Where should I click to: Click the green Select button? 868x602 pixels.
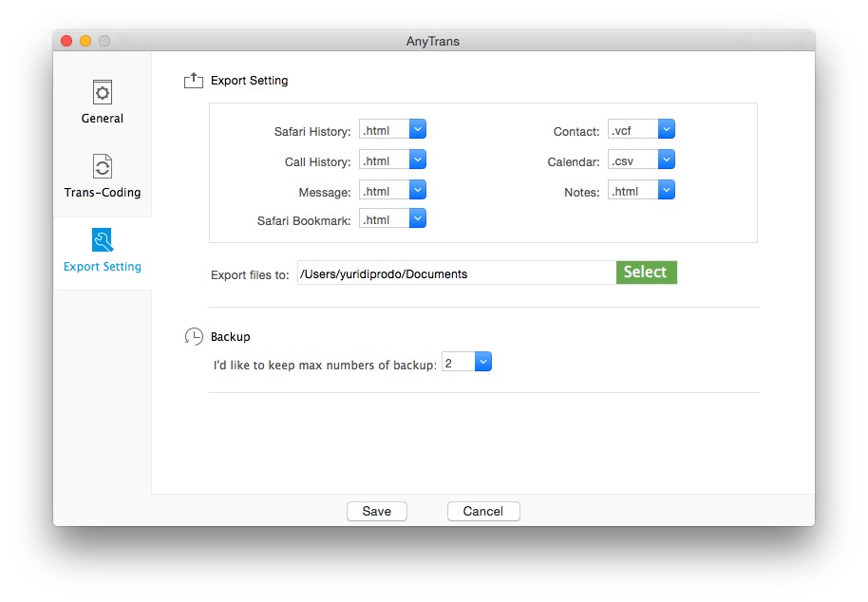[646, 273]
